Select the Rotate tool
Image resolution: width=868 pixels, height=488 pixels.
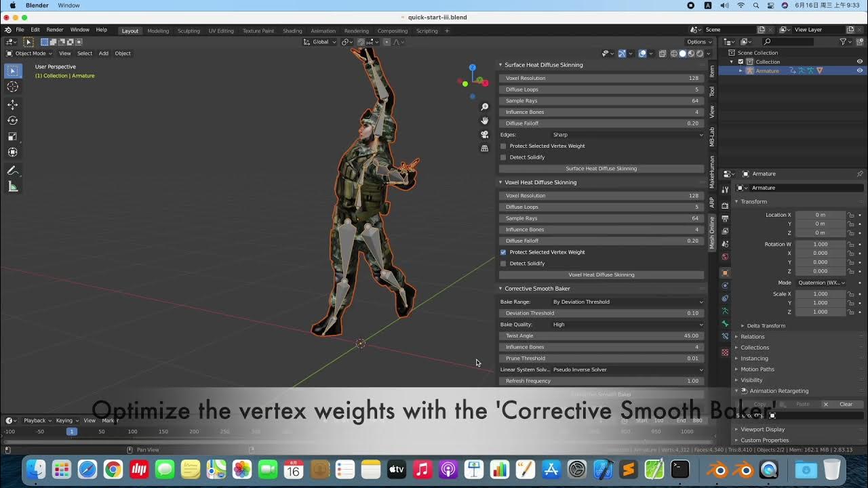[x=13, y=120]
